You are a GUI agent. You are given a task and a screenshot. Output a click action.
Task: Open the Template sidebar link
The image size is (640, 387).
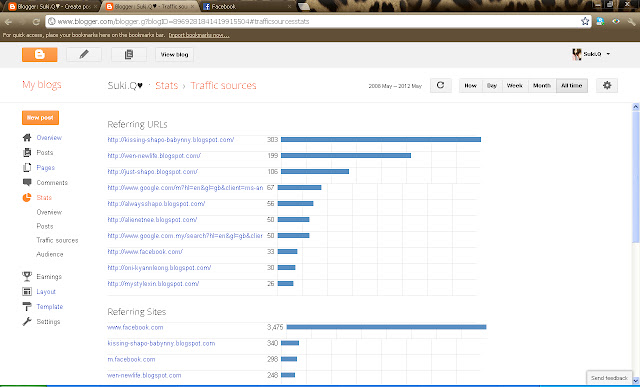[x=49, y=307]
